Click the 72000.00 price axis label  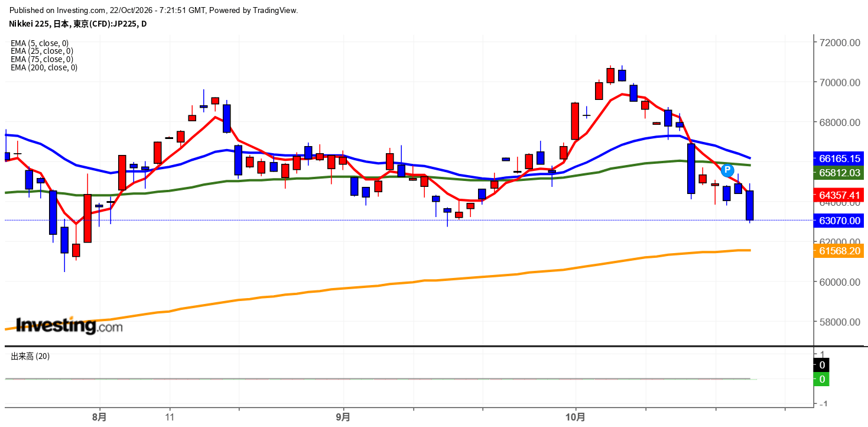[839, 43]
